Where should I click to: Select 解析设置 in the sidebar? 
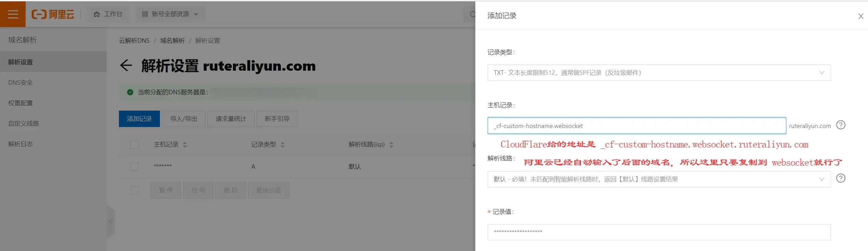(53, 62)
